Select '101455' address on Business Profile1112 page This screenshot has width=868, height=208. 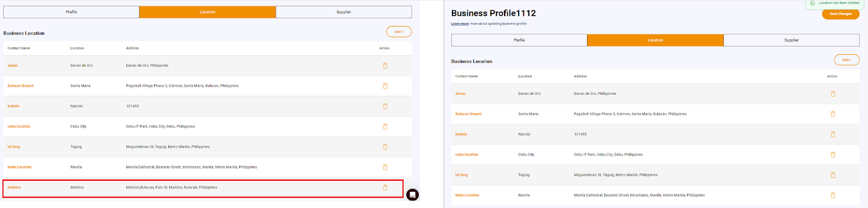pyautogui.click(x=580, y=134)
